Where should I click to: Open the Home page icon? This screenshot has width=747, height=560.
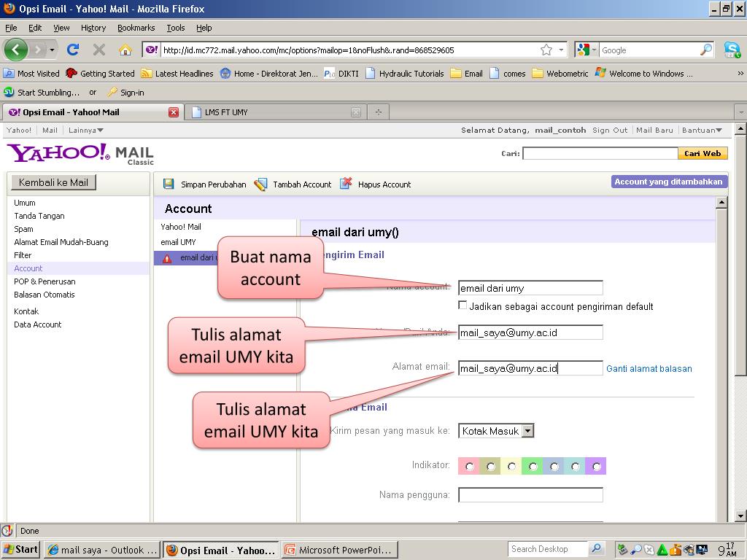[125, 50]
